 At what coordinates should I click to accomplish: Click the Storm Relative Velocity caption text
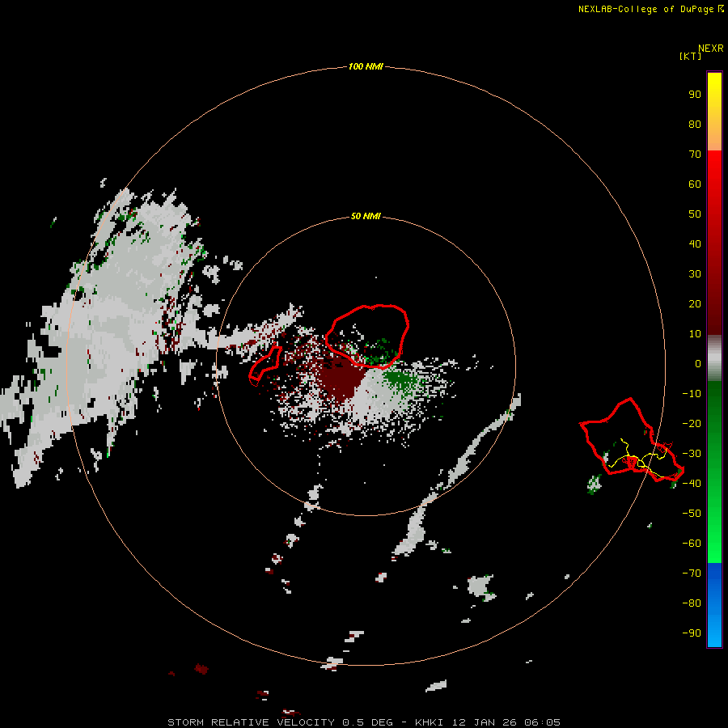tap(363, 722)
